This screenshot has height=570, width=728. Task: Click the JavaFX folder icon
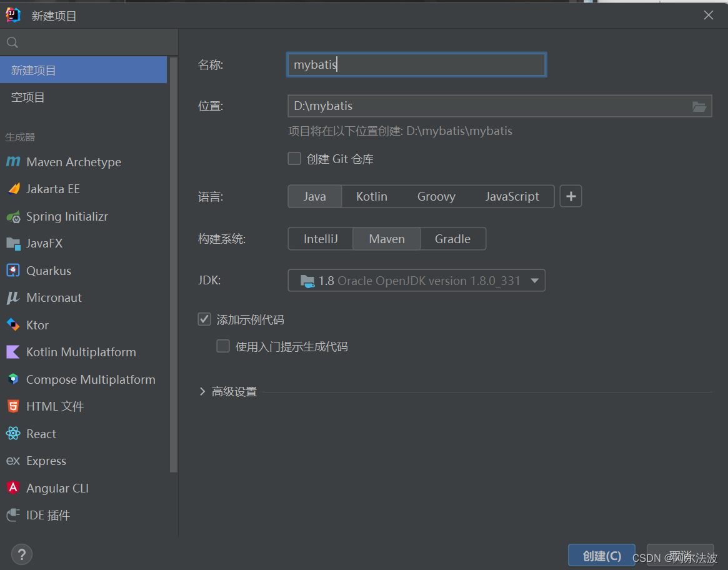pos(14,243)
